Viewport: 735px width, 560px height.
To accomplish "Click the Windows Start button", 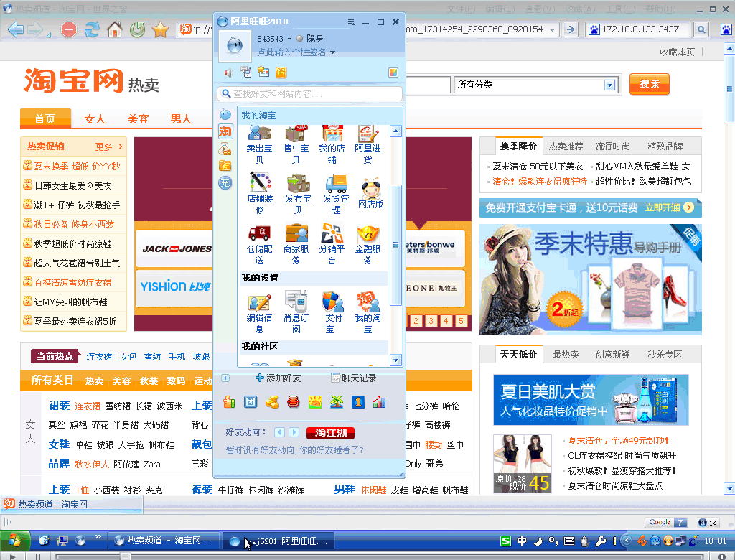I will pos(15,541).
